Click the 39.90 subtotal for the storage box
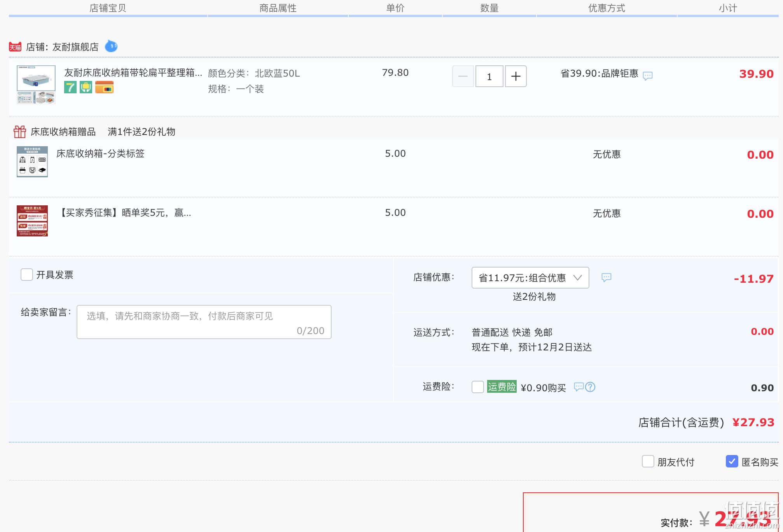This screenshot has width=783, height=532. [x=757, y=74]
